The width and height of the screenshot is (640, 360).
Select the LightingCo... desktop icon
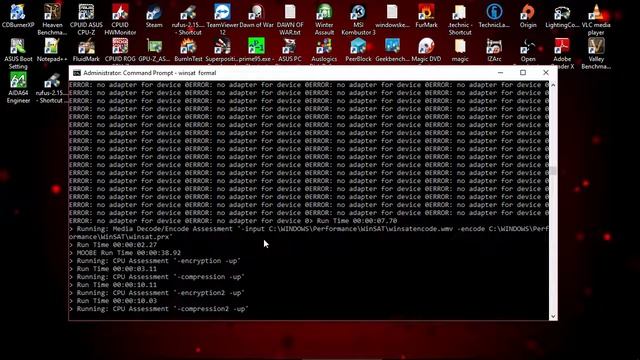(x=562, y=16)
